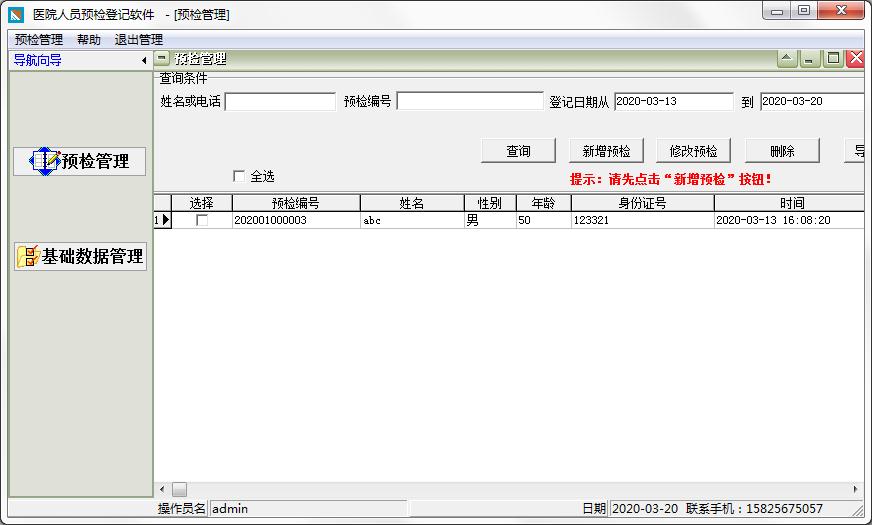Roll up the inner 预检管理 panel
Viewport: 872px width, 525px height.
tap(787, 58)
